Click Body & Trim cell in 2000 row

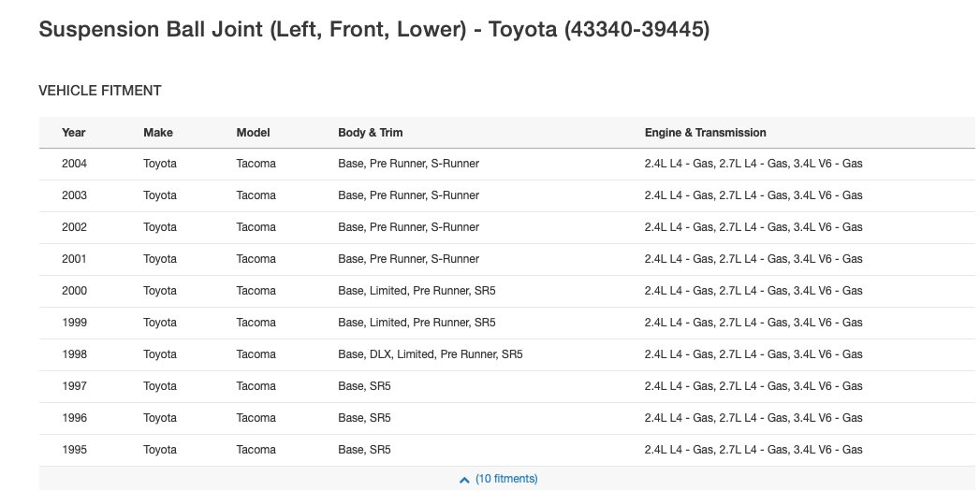417,291
